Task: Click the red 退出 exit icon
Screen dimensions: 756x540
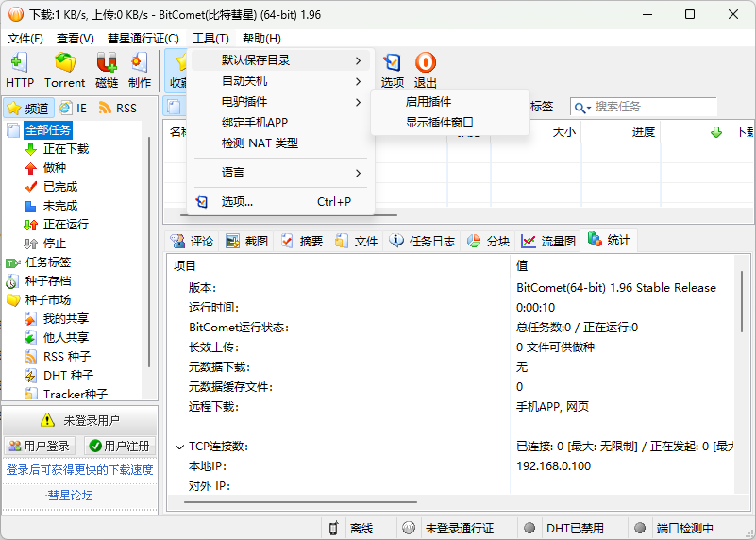Action: 426,64
